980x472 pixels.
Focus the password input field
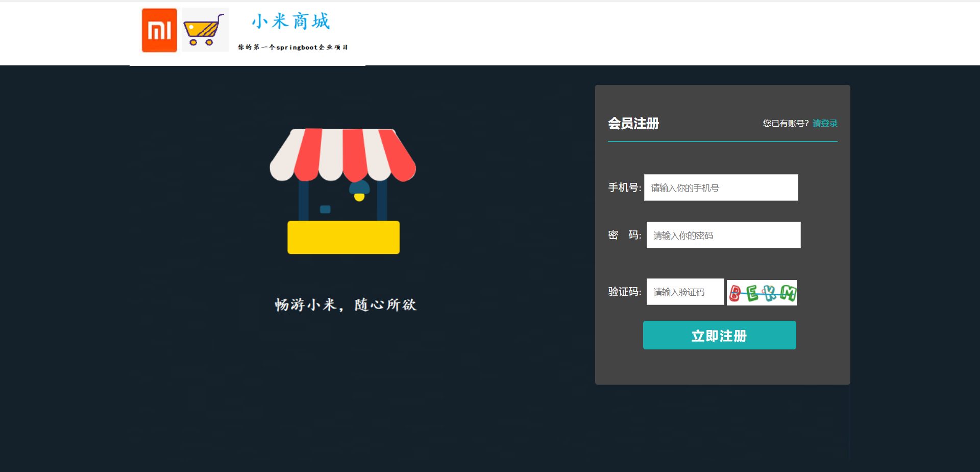pos(724,235)
